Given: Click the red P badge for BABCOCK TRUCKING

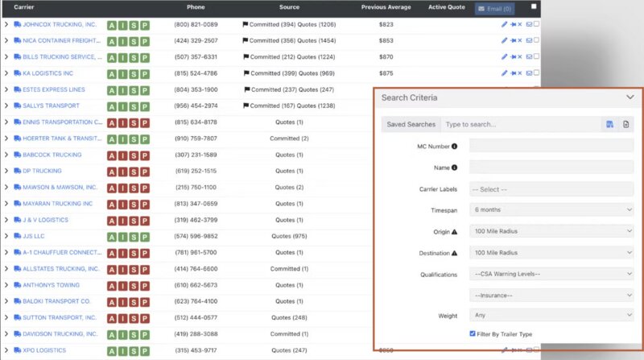Looking at the screenshot, I should coord(145,155).
